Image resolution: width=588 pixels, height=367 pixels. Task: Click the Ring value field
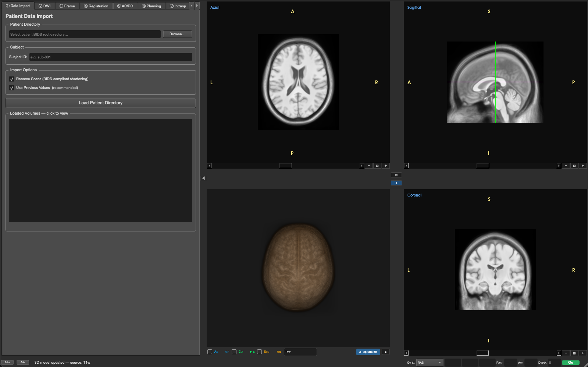510,363
